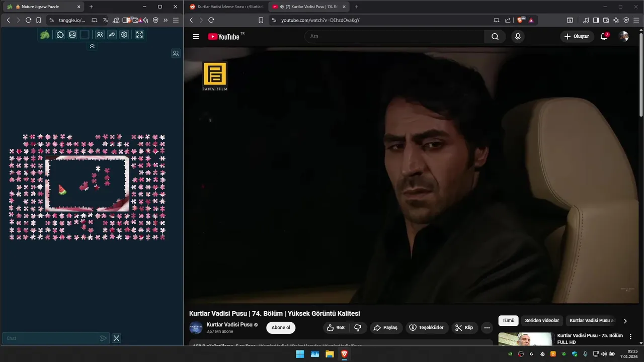Collapse the Tanggle toolbar with double chevron
The width and height of the screenshot is (644, 362).
coord(92,46)
